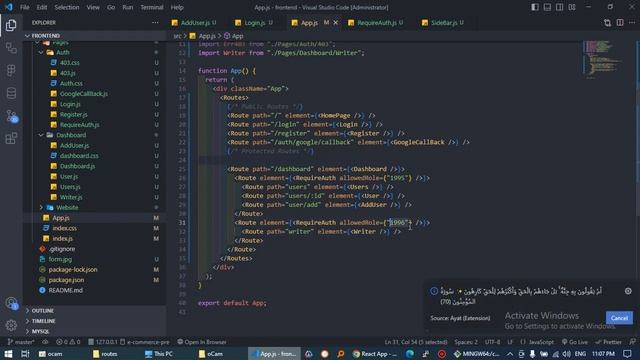Open Register.js in explorer
Image resolution: width=640 pixels, height=360 pixels.
pos(95,115)
